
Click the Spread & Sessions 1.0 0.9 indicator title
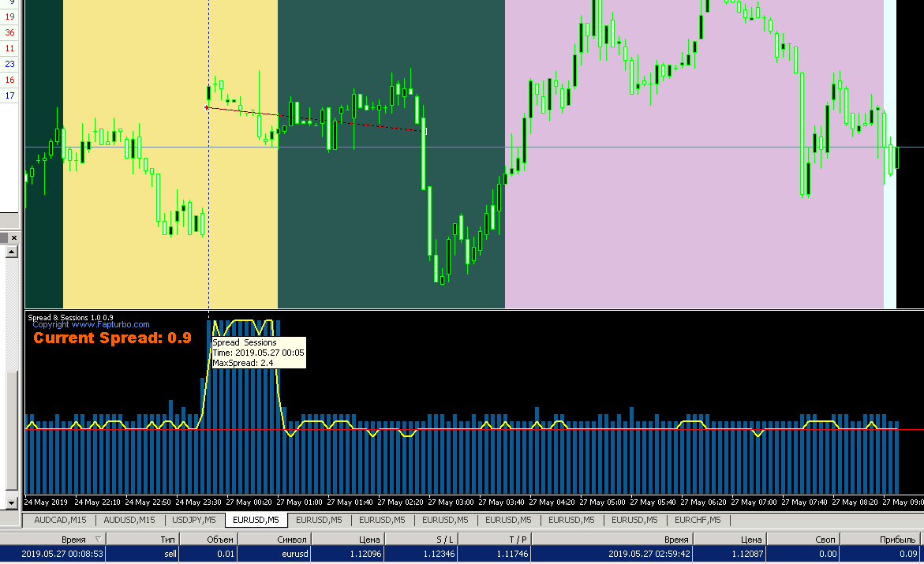70,318
